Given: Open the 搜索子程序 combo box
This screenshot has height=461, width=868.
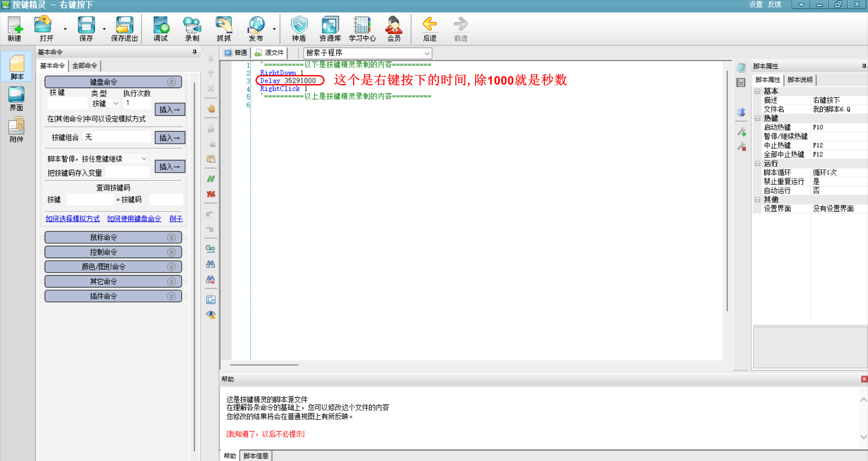Looking at the screenshot, I should [x=368, y=53].
